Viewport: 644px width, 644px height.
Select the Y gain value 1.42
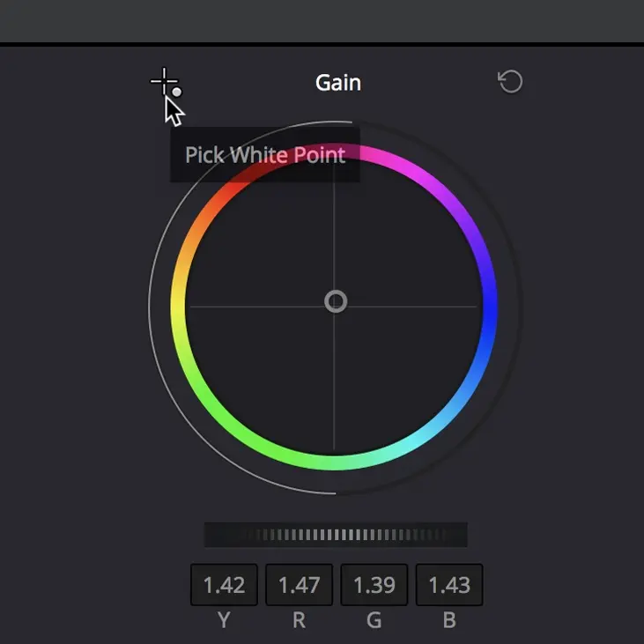[224, 584]
